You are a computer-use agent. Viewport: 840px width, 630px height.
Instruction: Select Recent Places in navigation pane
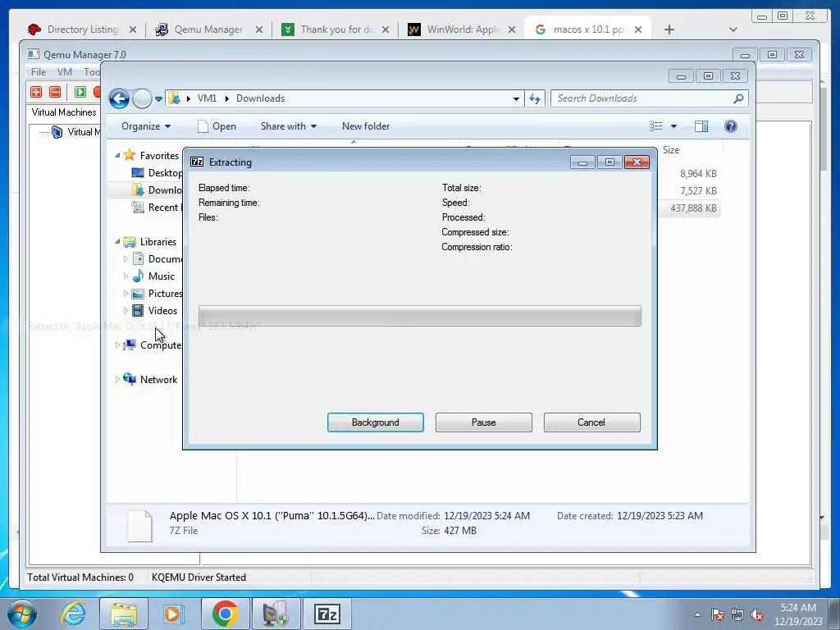[164, 208]
